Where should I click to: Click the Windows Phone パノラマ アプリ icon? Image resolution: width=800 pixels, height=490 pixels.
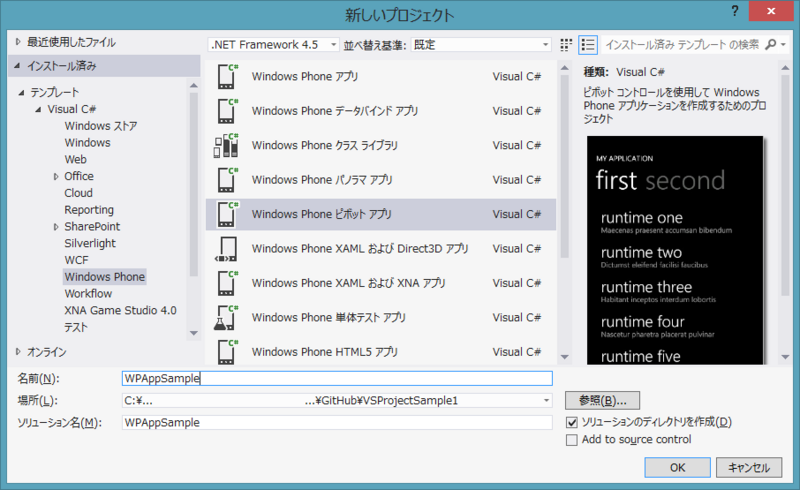click(227, 180)
